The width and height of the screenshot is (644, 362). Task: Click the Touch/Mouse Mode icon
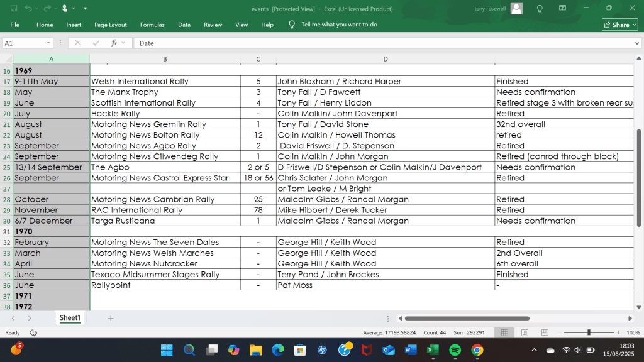[x=65, y=9]
